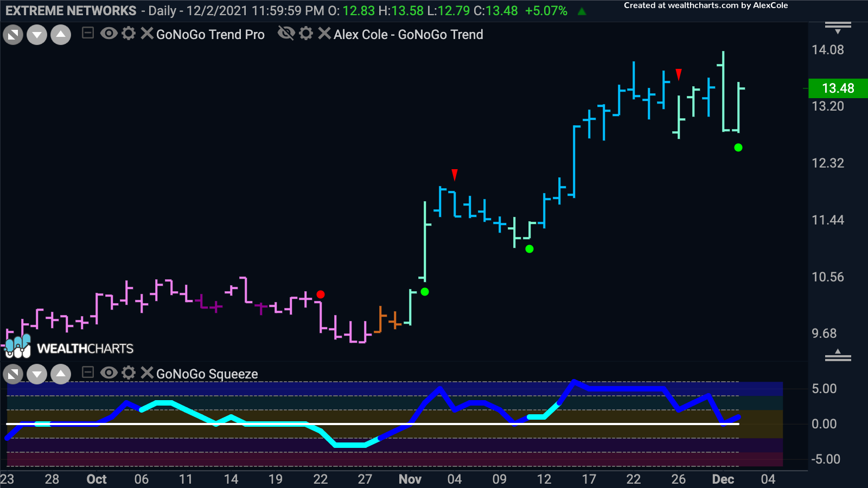The width and height of the screenshot is (868, 488).
Task: Move GoNoGo Squeeze pane up
Action: [61, 374]
